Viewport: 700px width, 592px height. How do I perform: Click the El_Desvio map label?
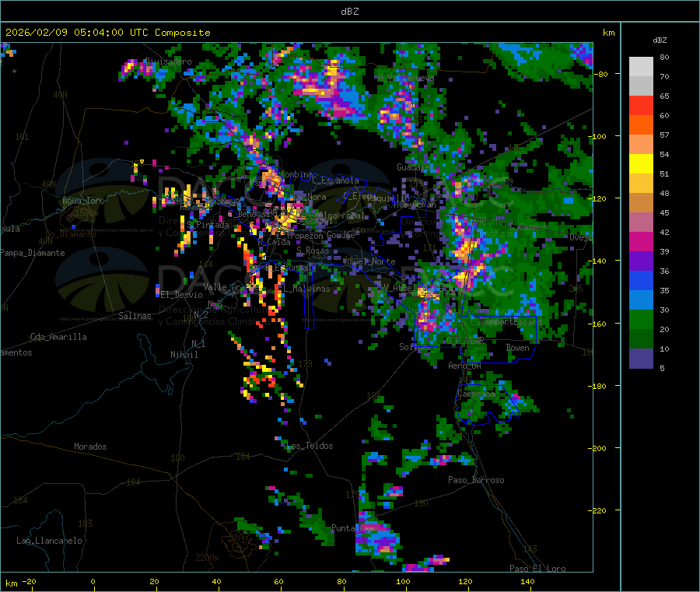(182, 295)
